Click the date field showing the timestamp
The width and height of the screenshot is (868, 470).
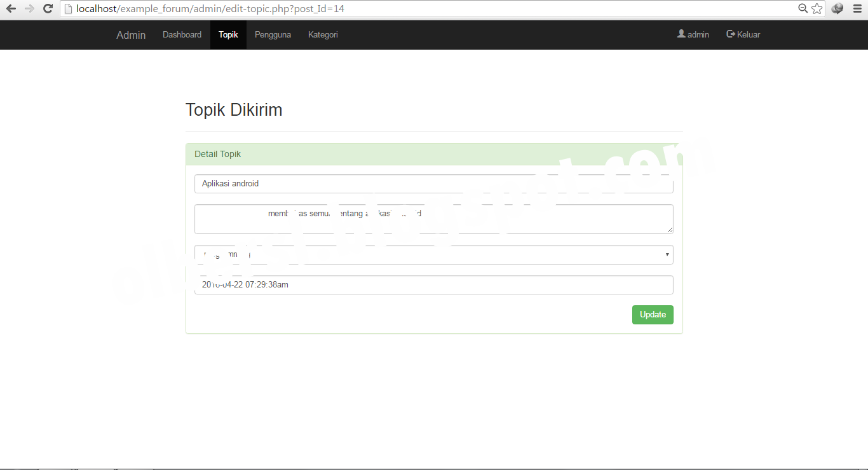[434, 284]
